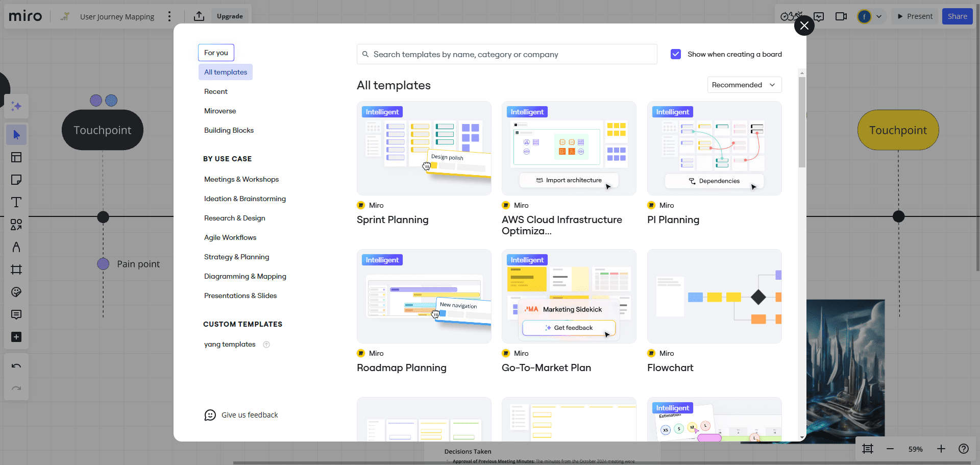
Task: Select the sticky note tool in left toolbar
Action: (16, 180)
